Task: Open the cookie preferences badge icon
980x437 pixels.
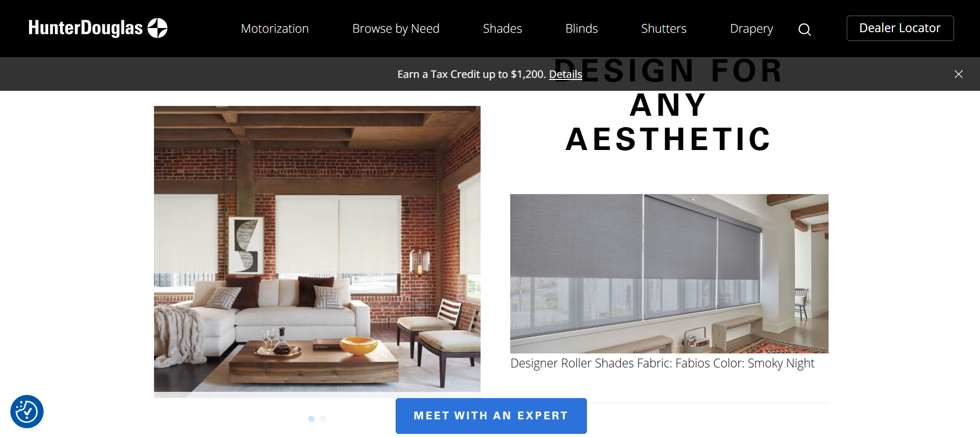Action: click(x=27, y=412)
